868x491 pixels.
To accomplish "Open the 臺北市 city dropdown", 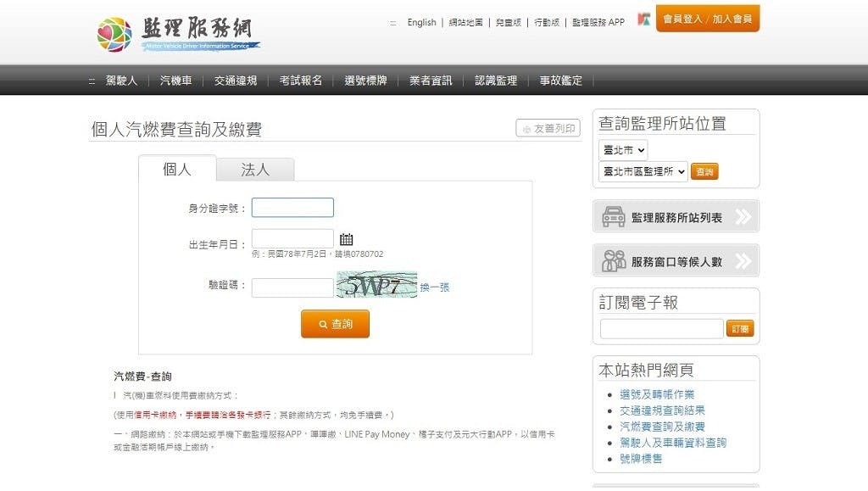I will coord(623,150).
